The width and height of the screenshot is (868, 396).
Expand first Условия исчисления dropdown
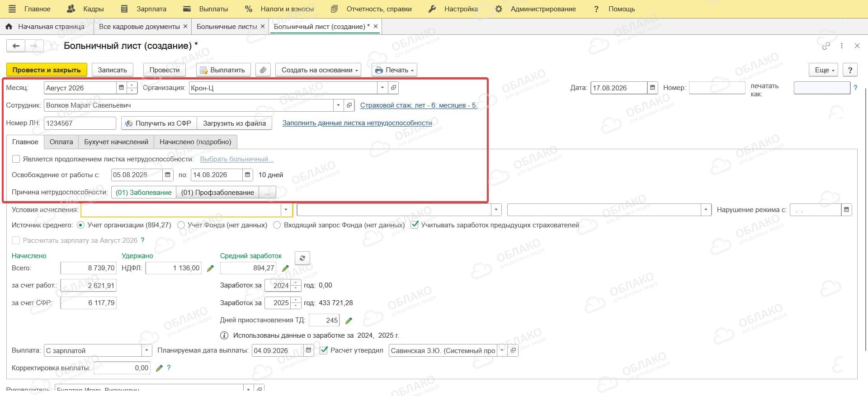click(x=286, y=210)
